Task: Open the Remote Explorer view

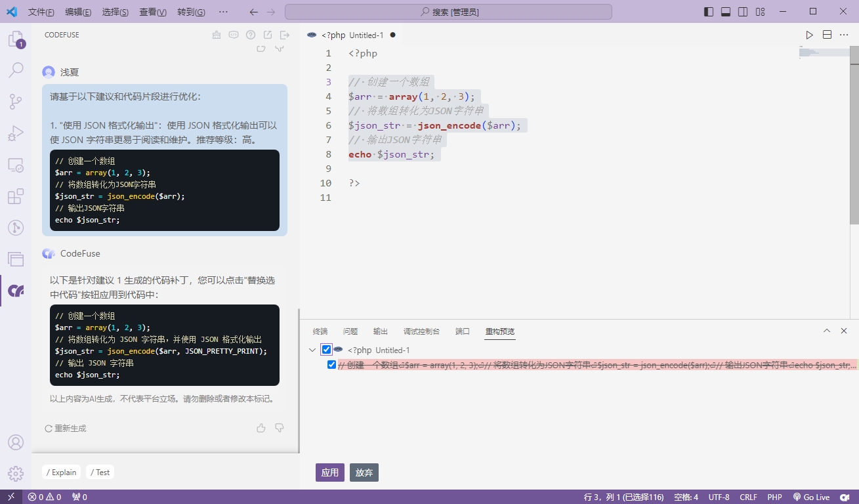Action: (x=16, y=165)
